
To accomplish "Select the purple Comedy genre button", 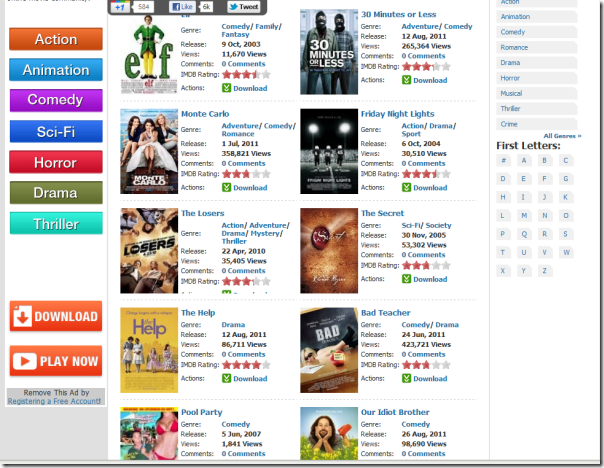I will coord(56,100).
